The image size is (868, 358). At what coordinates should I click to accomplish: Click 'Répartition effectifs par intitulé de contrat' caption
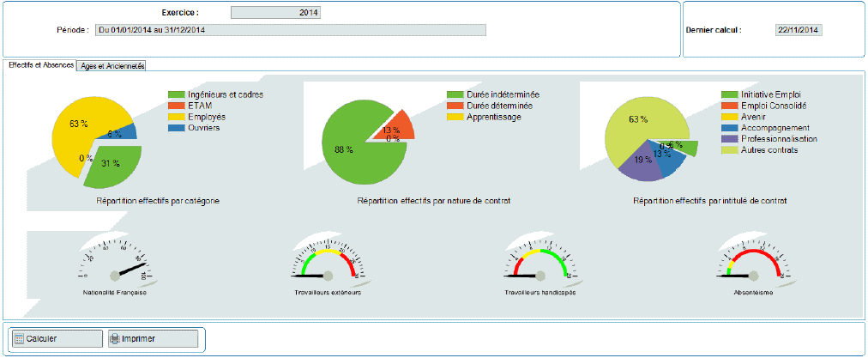pyautogui.click(x=710, y=201)
